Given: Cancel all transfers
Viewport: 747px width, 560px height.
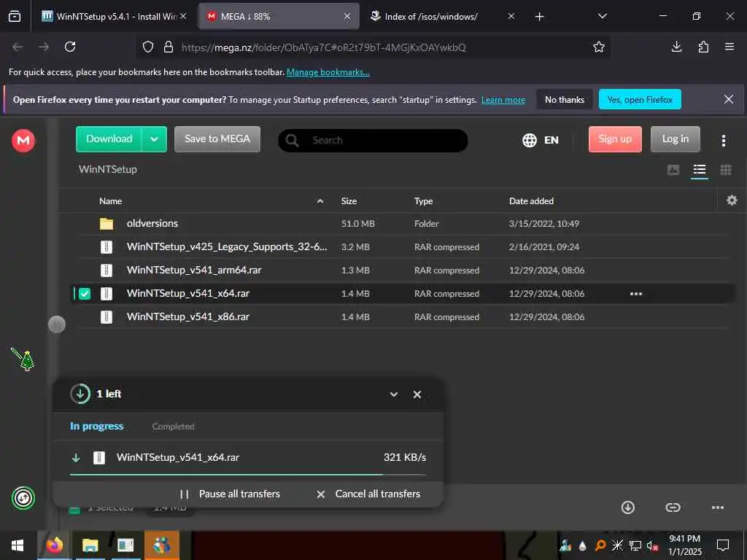Looking at the screenshot, I should coord(368,494).
